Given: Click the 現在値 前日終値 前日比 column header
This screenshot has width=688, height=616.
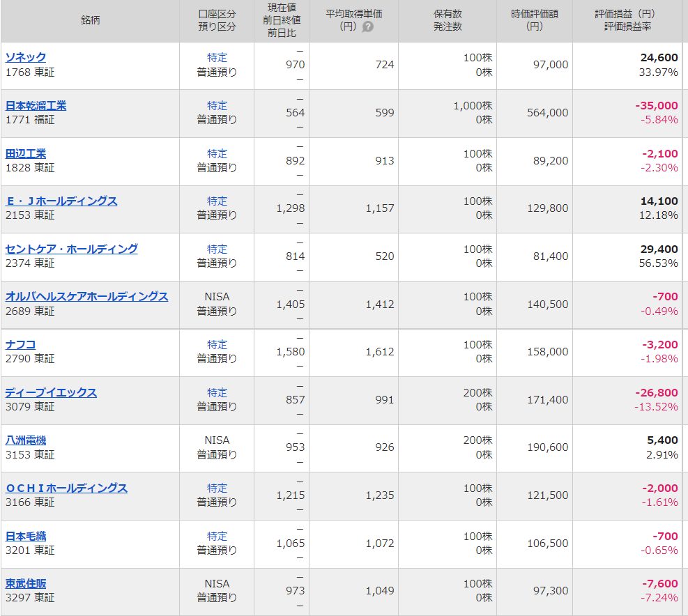Looking at the screenshot, I should click(282, 20).
